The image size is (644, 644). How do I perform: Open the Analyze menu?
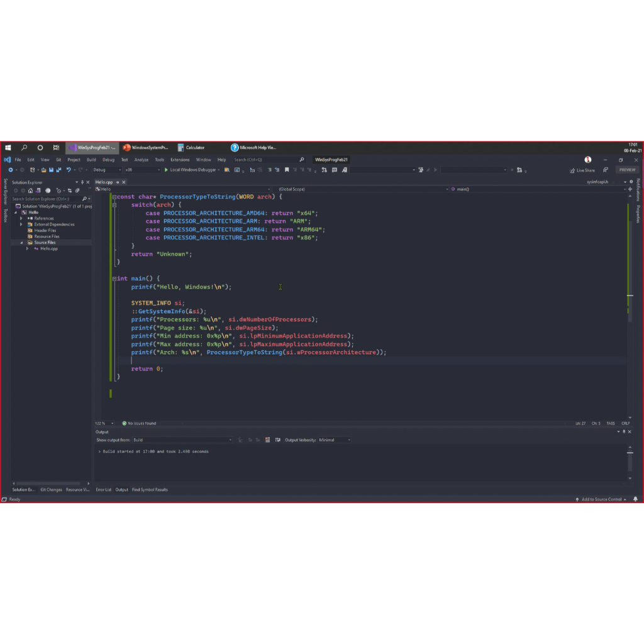coord(142,159)
